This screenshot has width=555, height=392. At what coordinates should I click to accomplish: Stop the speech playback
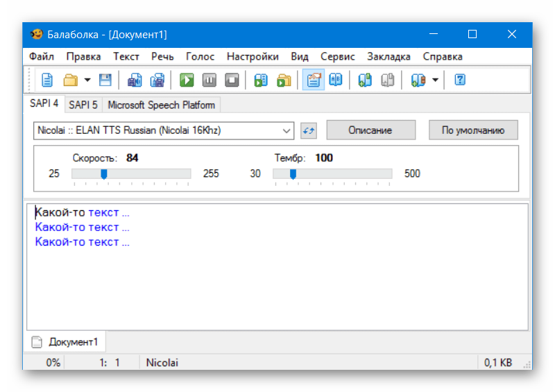(232, 80)
